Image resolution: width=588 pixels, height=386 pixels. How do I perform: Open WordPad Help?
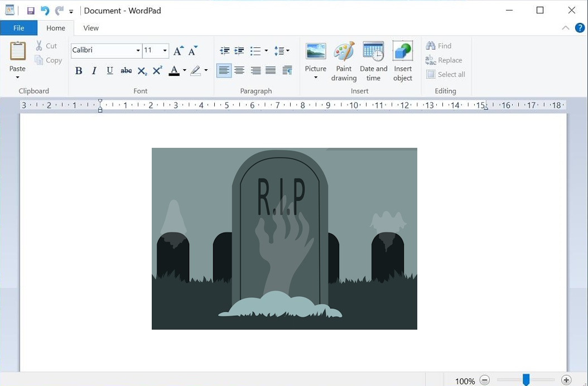point(580,28)
